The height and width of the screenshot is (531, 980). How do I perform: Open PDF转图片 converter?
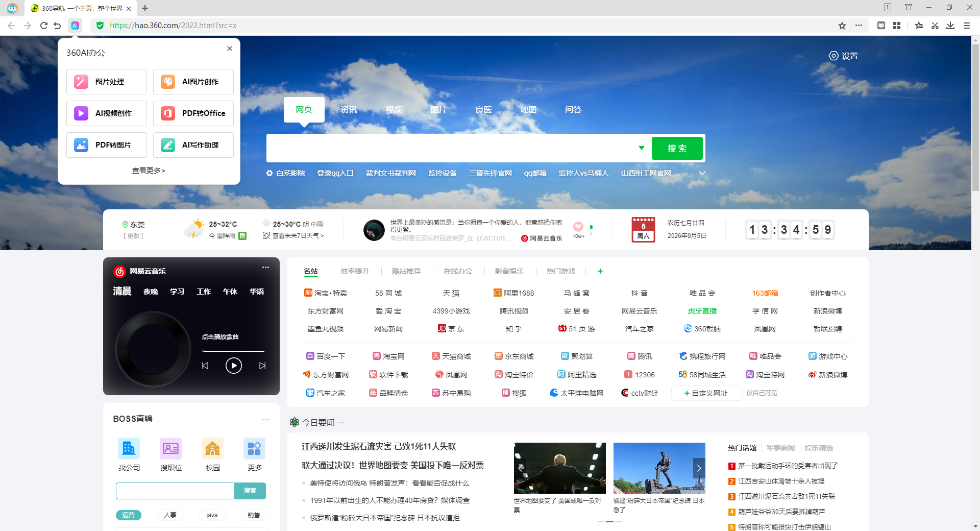107,145
